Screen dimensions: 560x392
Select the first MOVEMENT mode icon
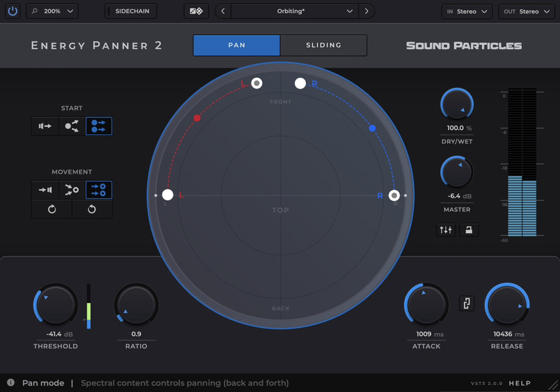point(45,190)
